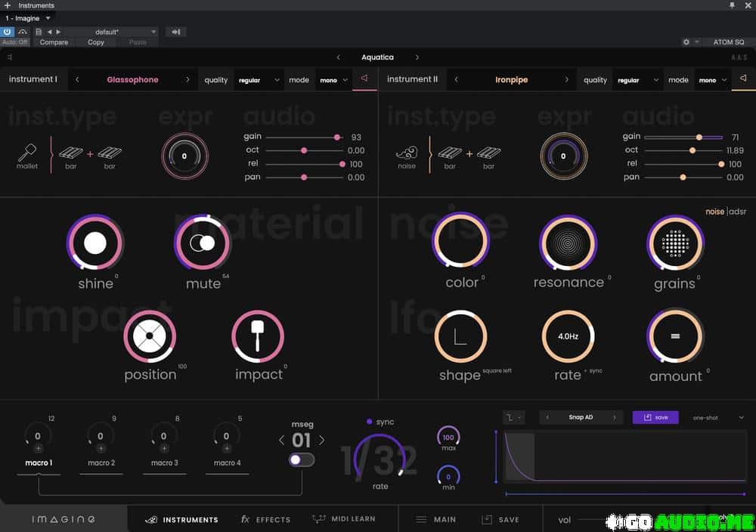The image size is (756, 532).
Task: Toggle instrument I speaker mute icon
Action: 364,79
